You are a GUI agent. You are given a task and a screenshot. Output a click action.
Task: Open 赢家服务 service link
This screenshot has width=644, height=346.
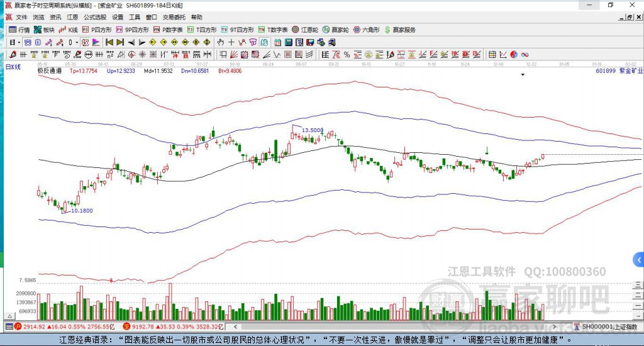click(400, 30)
